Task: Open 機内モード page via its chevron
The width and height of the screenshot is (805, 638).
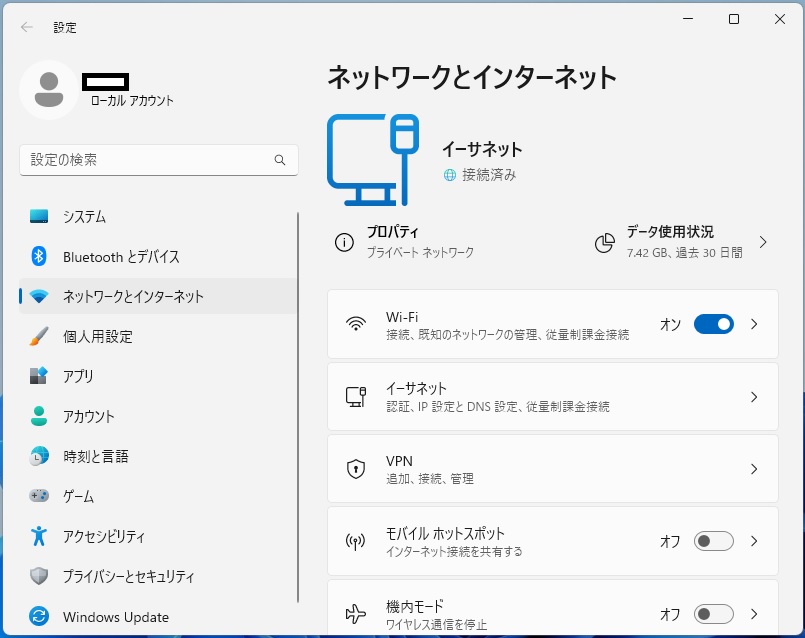Action: coord(754,614)
